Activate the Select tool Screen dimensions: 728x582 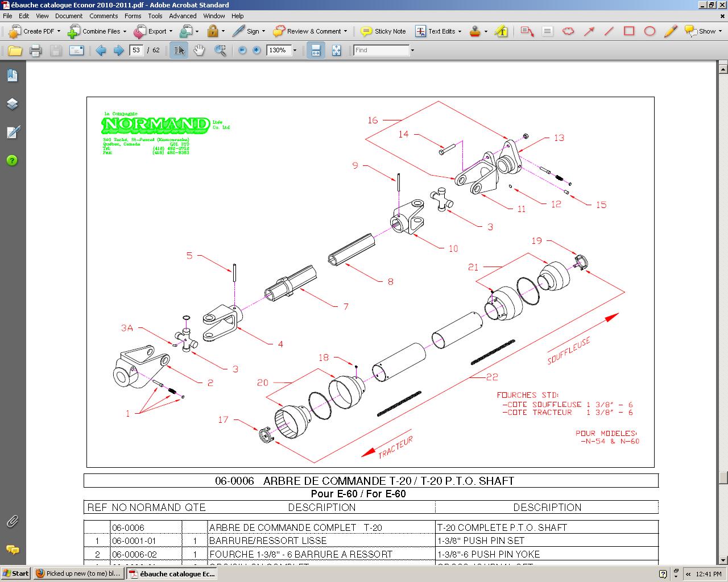pos(179,51)
